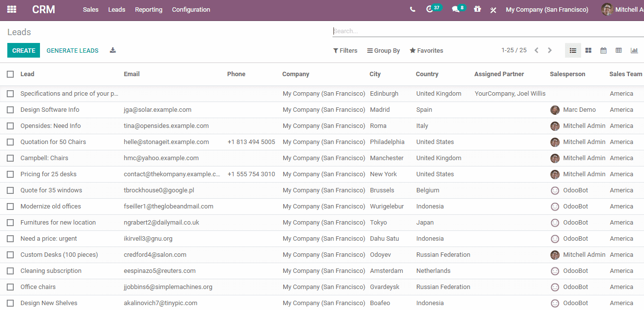Screen dimensions: 644x310
Task: Click Mitchell Admin avatar in Campbell: Chairs row
Action: point(555,158)
